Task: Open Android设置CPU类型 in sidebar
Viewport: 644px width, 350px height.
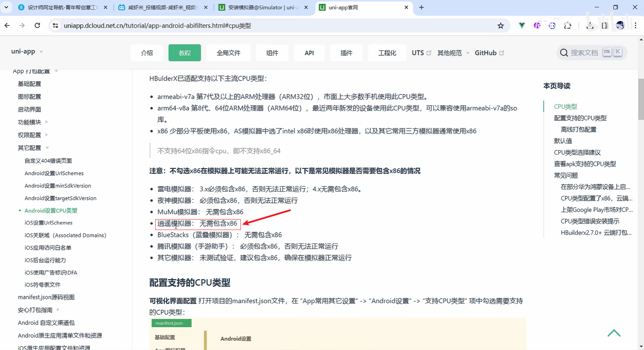Action: click(51, 210)
